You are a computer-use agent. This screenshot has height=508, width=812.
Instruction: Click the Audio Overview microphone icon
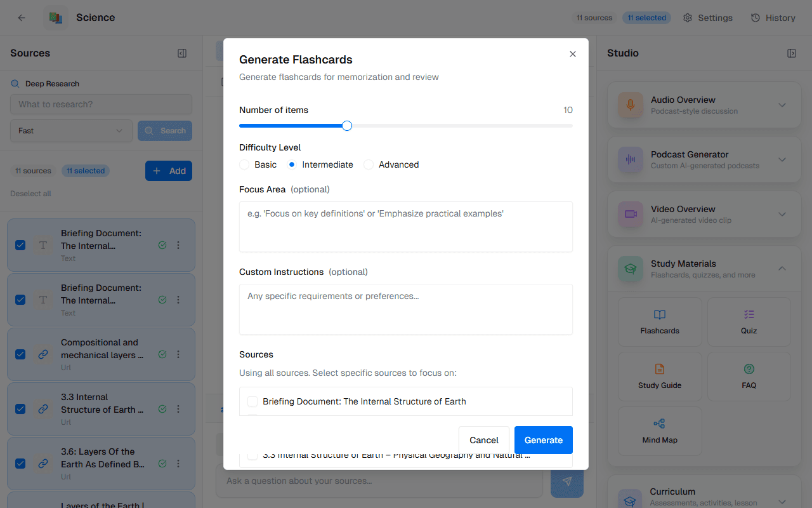(630, 104)
